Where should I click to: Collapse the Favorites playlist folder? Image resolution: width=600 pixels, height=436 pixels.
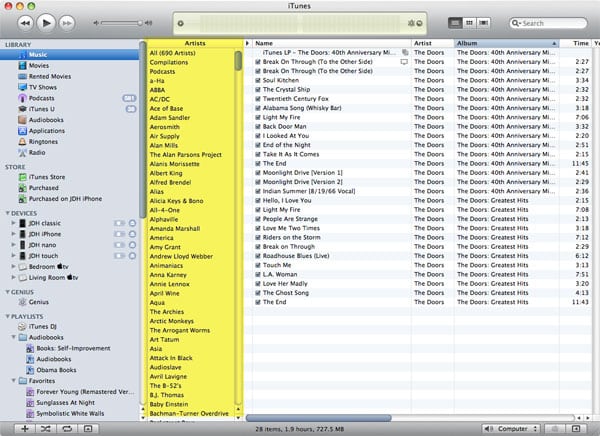click(x=14, y=380)
